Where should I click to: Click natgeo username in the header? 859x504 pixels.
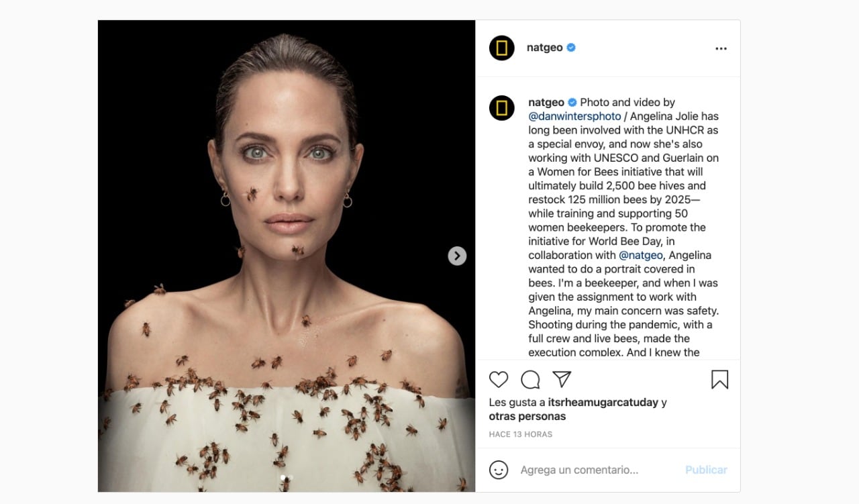(545, 48)
